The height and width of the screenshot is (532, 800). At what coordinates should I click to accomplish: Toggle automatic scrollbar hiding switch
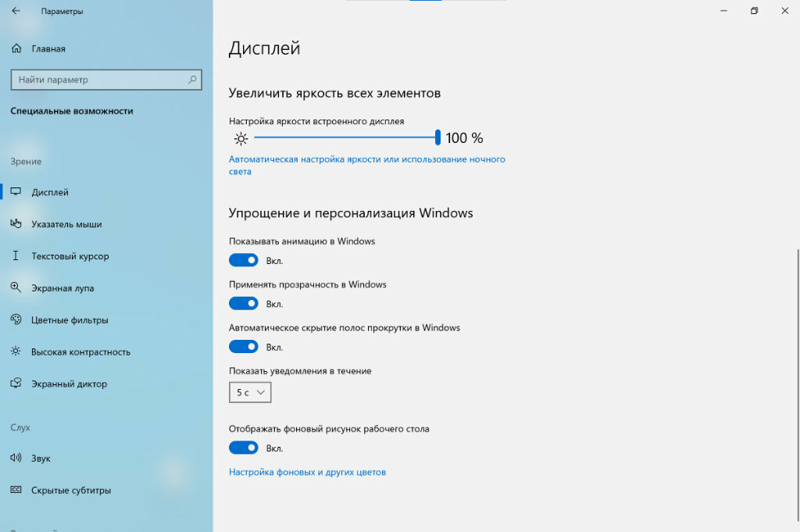tap(244, 347)
